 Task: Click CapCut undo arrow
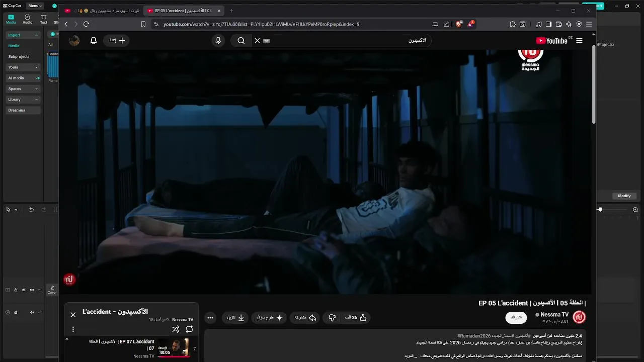pyautogui.click(x=31, y=210)
